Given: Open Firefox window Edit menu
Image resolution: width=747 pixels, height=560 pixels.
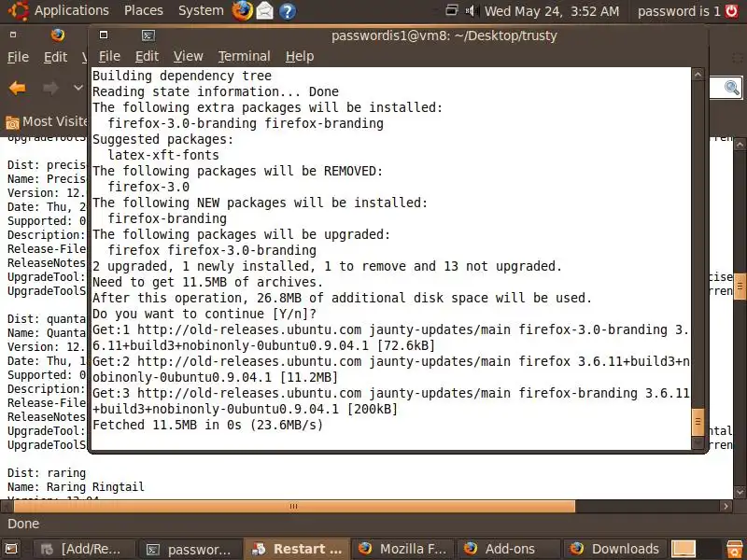Looking at the screenshot, I should (x=55, y=57).
